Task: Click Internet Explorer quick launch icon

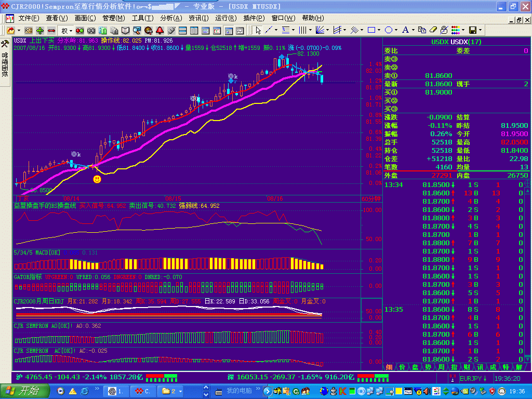Action: coord(84,391)
